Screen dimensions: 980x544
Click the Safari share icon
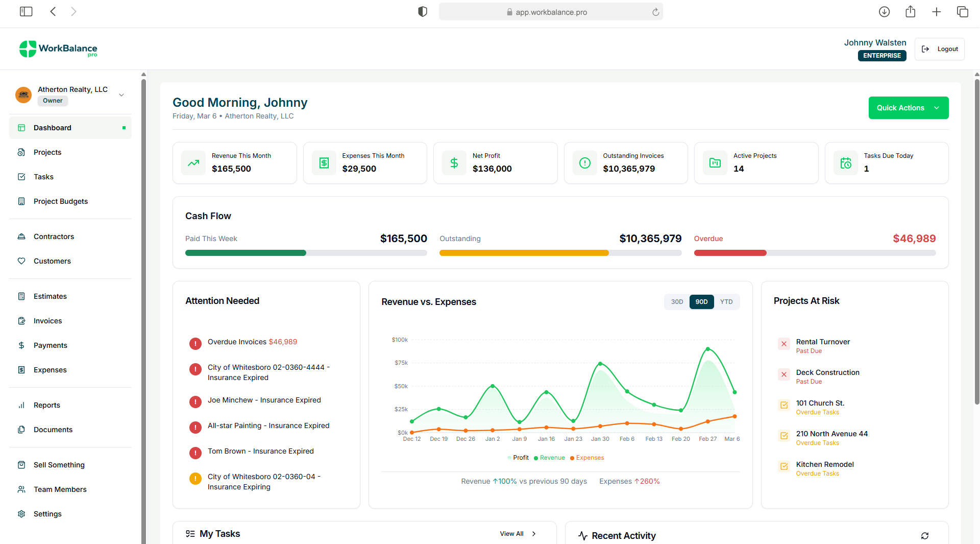[910, 12]
